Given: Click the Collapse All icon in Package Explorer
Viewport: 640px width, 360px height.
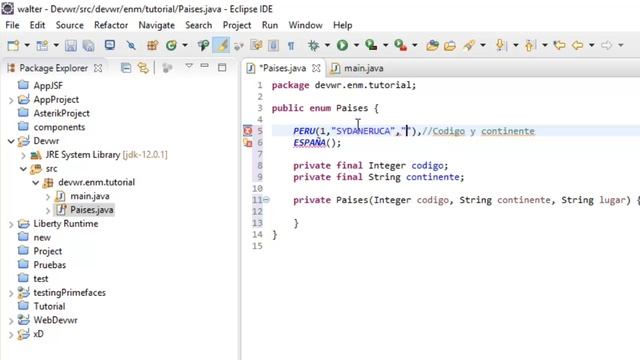Looking at the screenshot, I should (x=126, y=68).
